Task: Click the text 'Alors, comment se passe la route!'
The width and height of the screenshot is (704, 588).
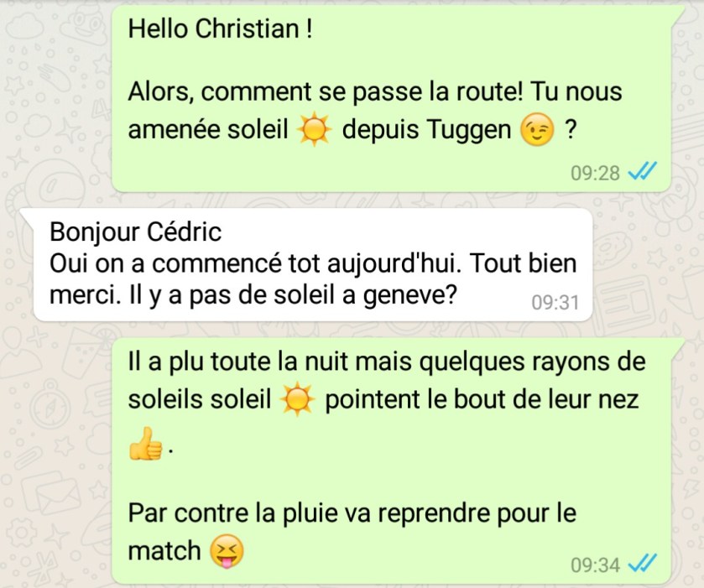Action: tap(326, 92)
